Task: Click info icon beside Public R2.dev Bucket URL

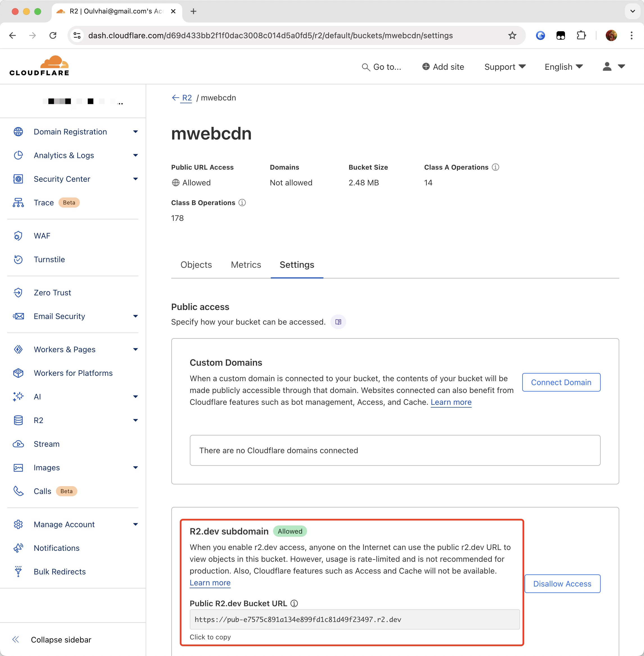Action: 294,603
